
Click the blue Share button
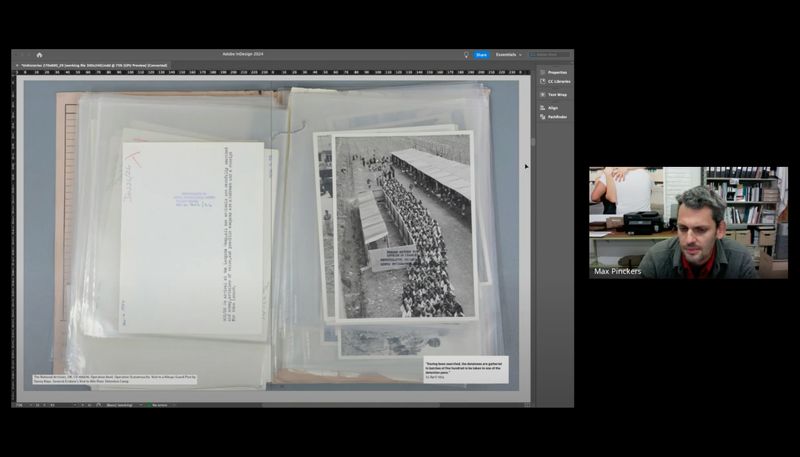tap(481, 55)
